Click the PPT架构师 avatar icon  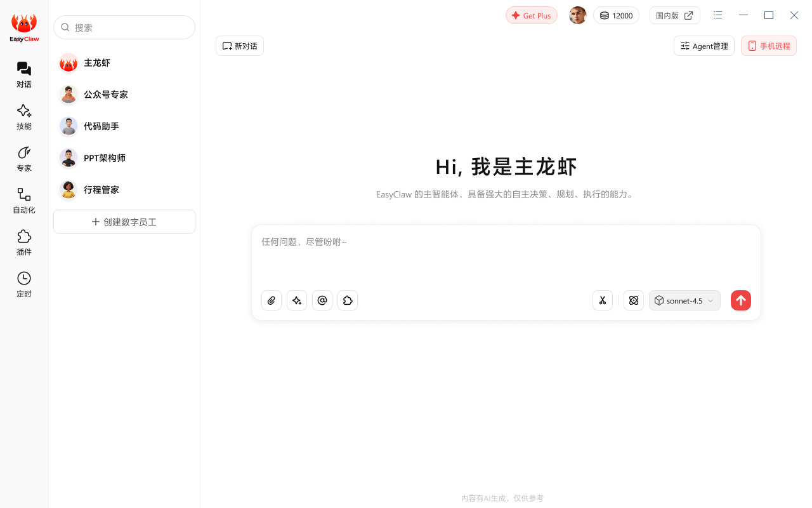(69, 158)
